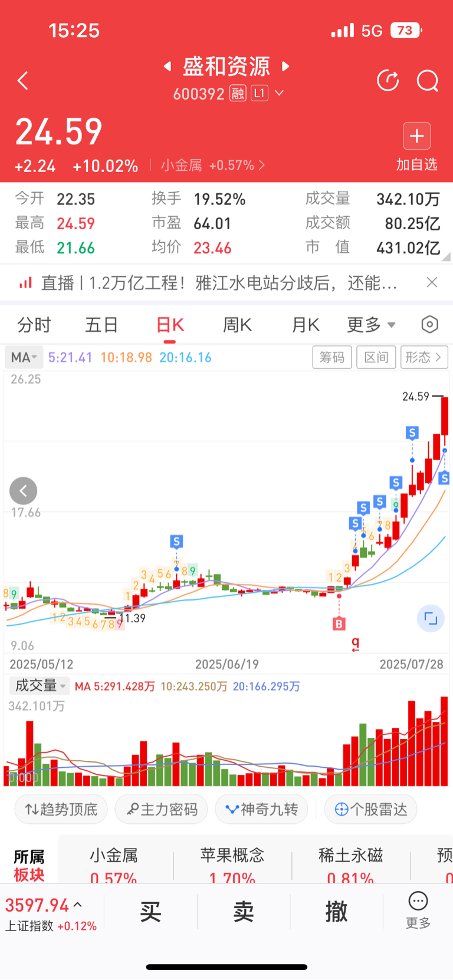Select the 日K tab
453x980 pixels.
pyautogui.click(x=170, y=325)
